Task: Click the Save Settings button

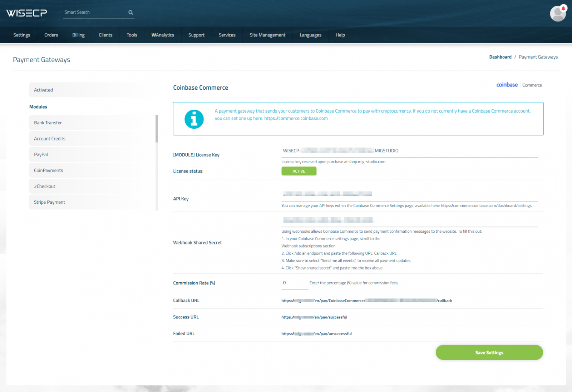Action: [489, 352]
